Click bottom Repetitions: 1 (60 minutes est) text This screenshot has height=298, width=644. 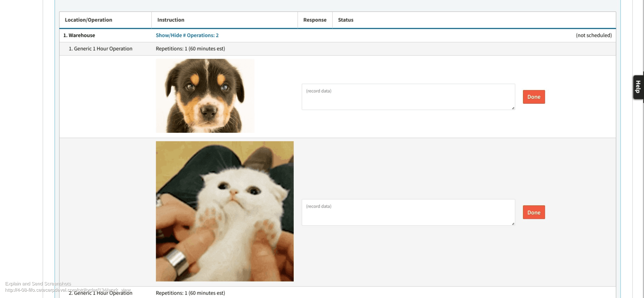(x=190, y=293)
